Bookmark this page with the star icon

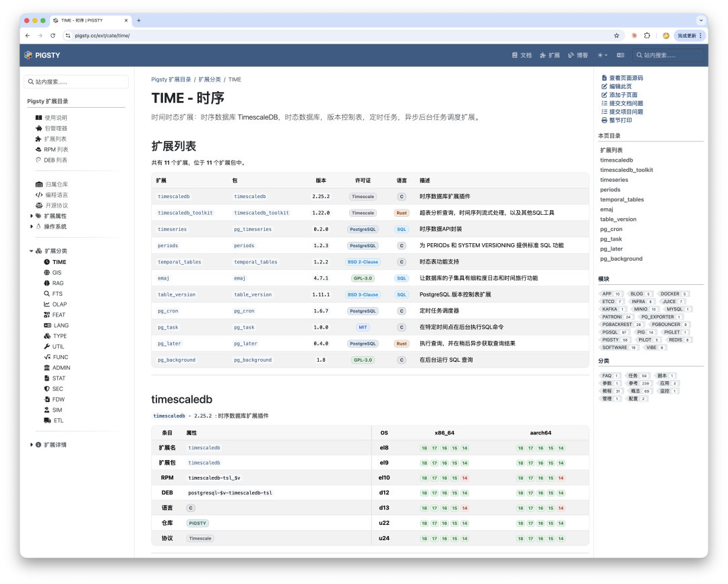[x=617, y=36]
